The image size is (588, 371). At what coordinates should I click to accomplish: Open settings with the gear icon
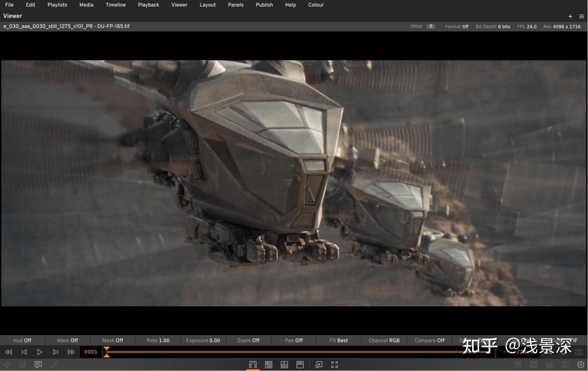pos(581,364)
